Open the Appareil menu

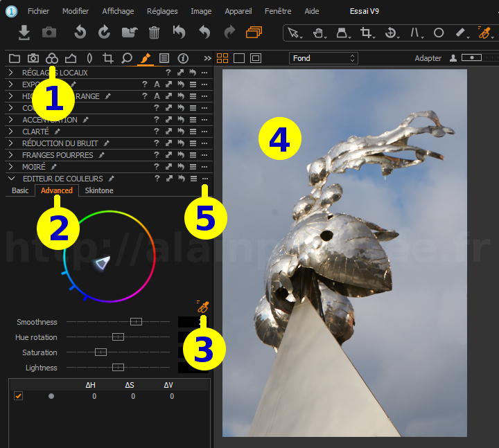coord(238,11)
